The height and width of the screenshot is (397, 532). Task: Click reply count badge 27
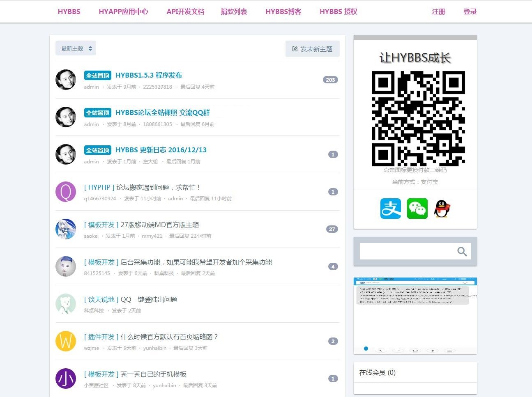point(332,229)
